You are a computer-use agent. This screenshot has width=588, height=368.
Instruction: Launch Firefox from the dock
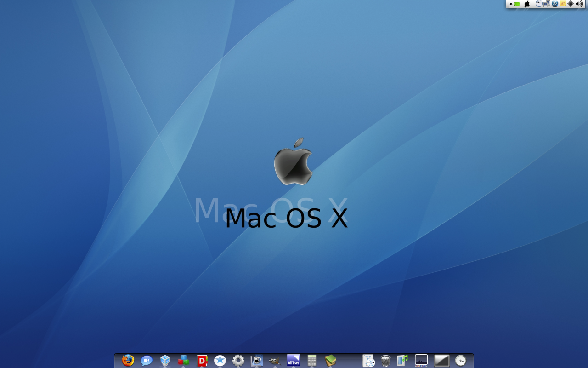coord(128,360)
